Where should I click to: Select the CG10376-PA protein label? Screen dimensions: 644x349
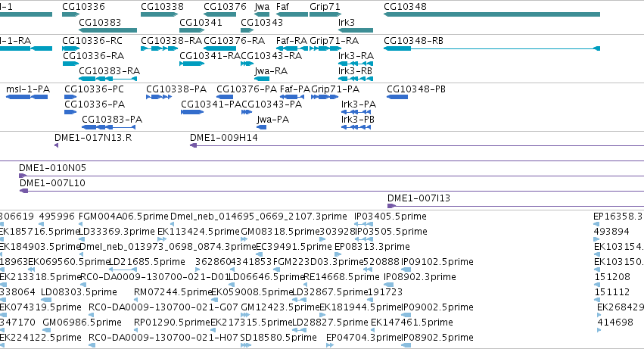point(247,89)
